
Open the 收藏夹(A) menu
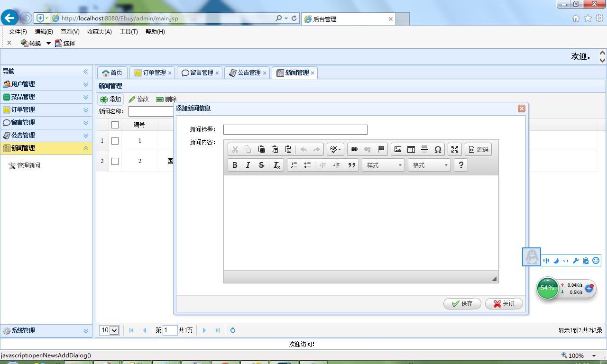click(x=100, y=32)
